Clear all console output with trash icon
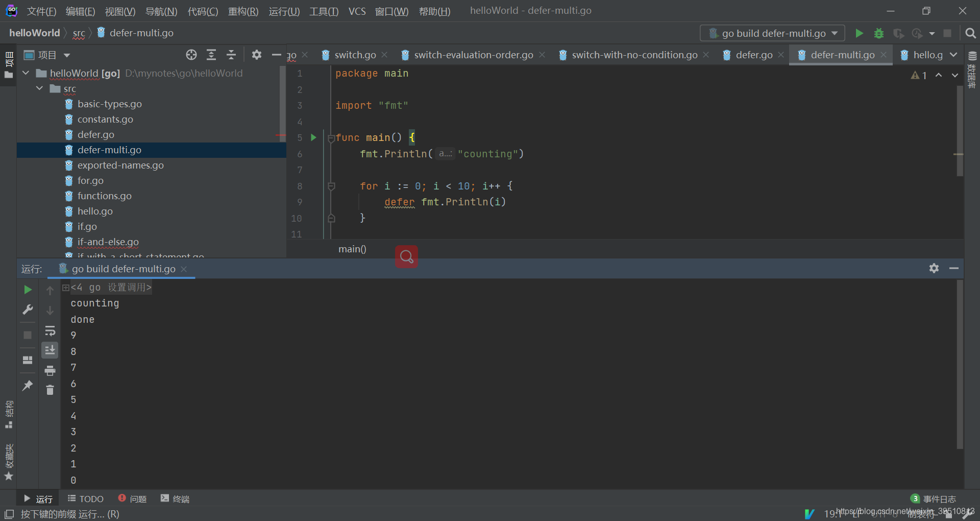This screenshot has width=980, height=521. [x=50, y=390]
